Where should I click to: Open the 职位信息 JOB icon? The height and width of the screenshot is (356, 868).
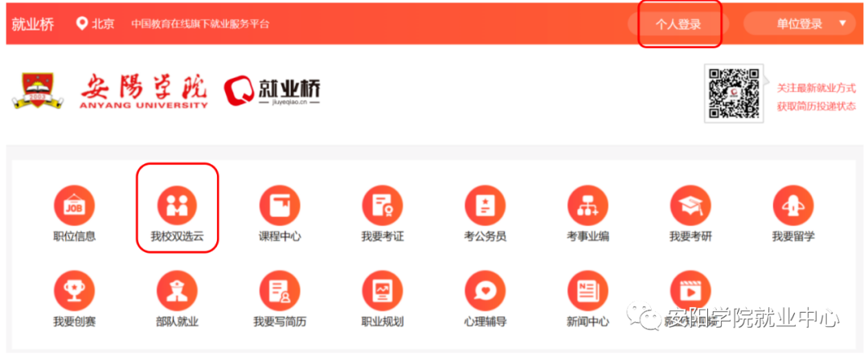coord(74,206)
